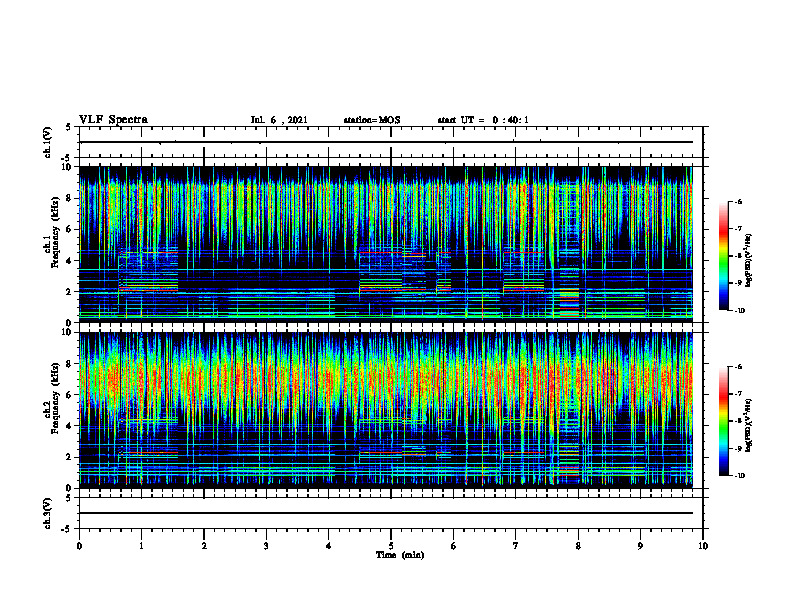Click time axis tick label 1
The image size is (792, 612).
click(141, 546)
